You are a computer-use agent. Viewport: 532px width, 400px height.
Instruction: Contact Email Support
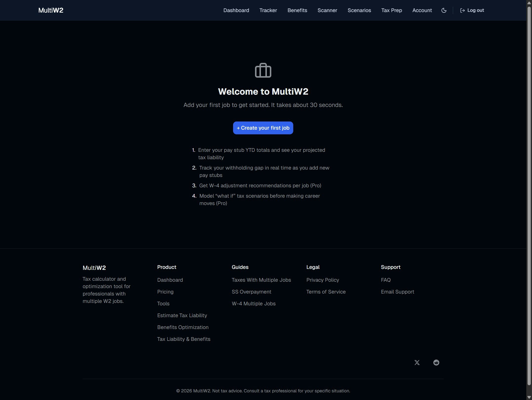tap(398, 292)
